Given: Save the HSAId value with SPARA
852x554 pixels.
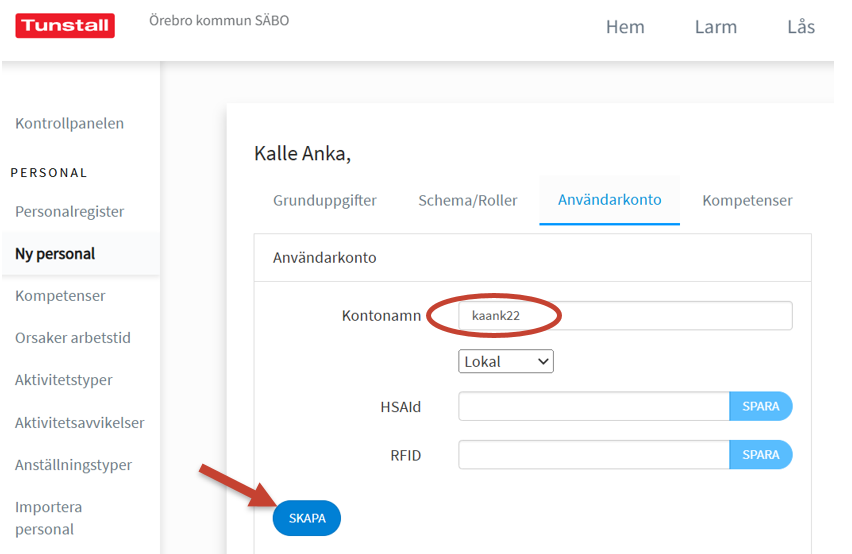Looking at the screenshot, I should tap(761, 406).
